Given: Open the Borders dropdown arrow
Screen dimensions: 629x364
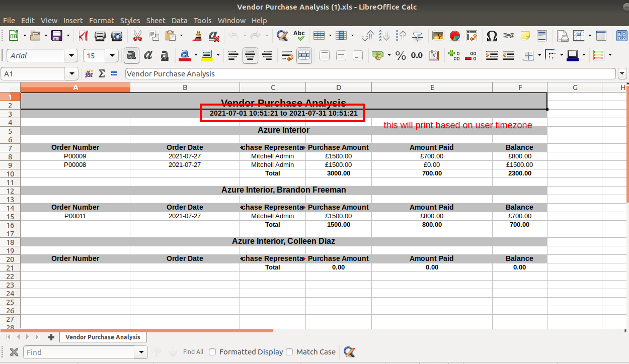Looking at the screenshot, I should pyautogui.click(x=539, y=55).
